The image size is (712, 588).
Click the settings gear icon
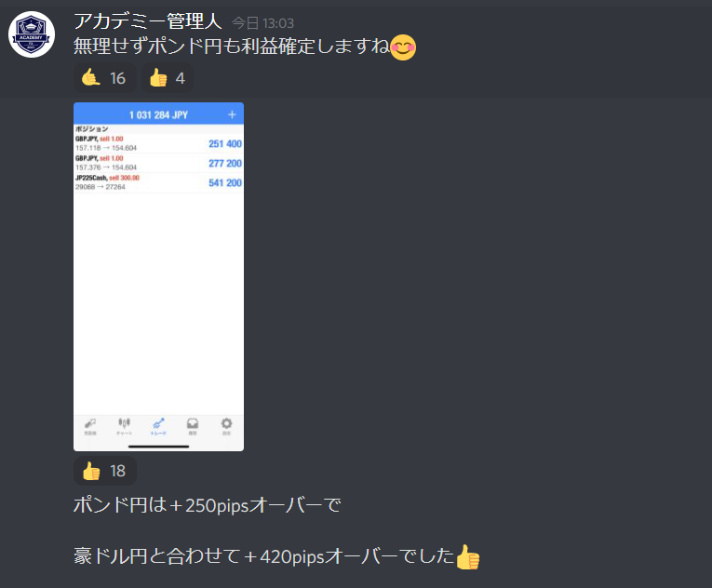point(226,426)
